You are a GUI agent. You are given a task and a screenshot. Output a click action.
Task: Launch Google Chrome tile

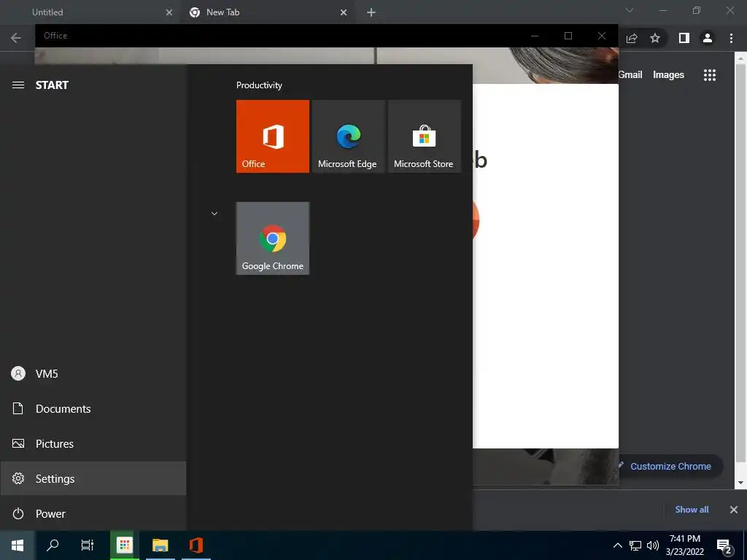[273, 238]
